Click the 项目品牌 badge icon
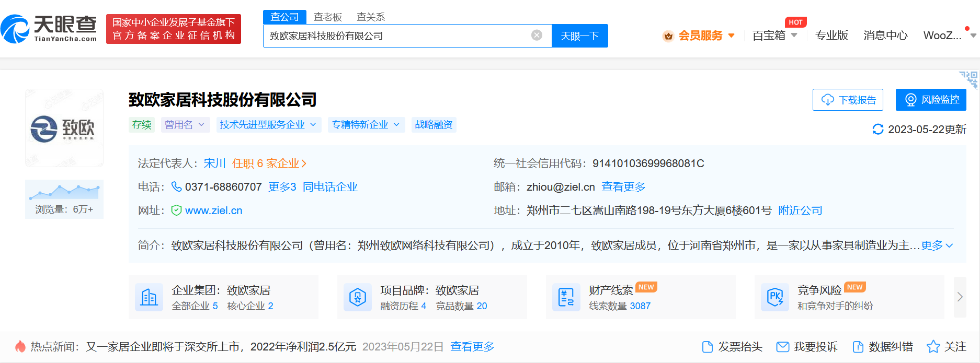This screenshot has width=980, height=363. click(358, 297)
